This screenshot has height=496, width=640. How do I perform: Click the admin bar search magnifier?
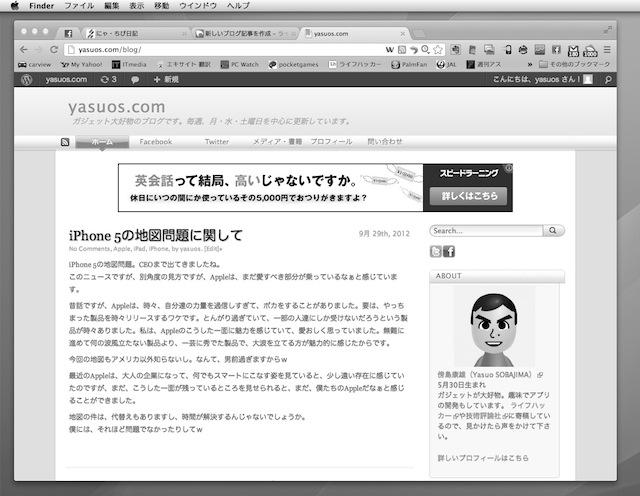608,80
